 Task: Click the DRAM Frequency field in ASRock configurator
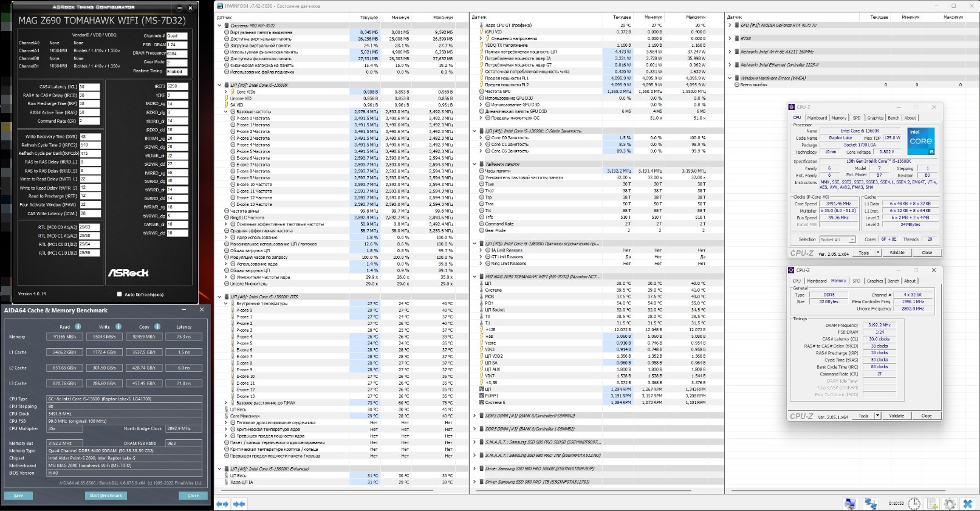pyautogui.click(x=177, y=53)
